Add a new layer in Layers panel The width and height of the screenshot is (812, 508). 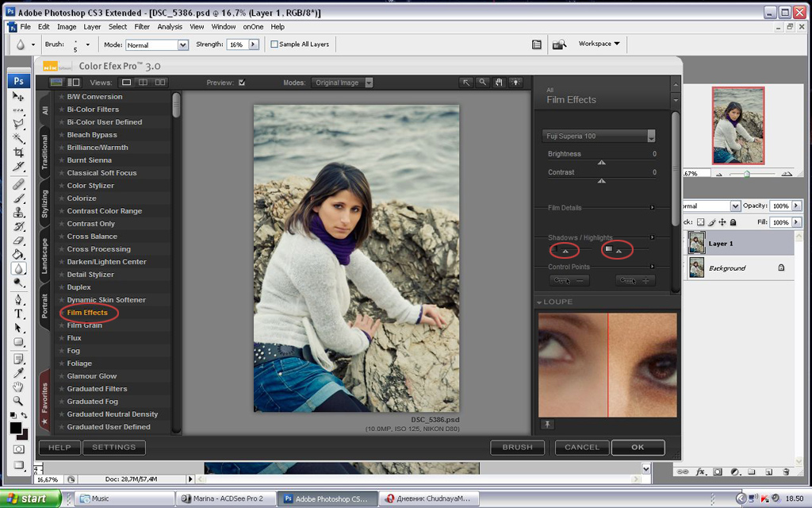coord(768,472)
